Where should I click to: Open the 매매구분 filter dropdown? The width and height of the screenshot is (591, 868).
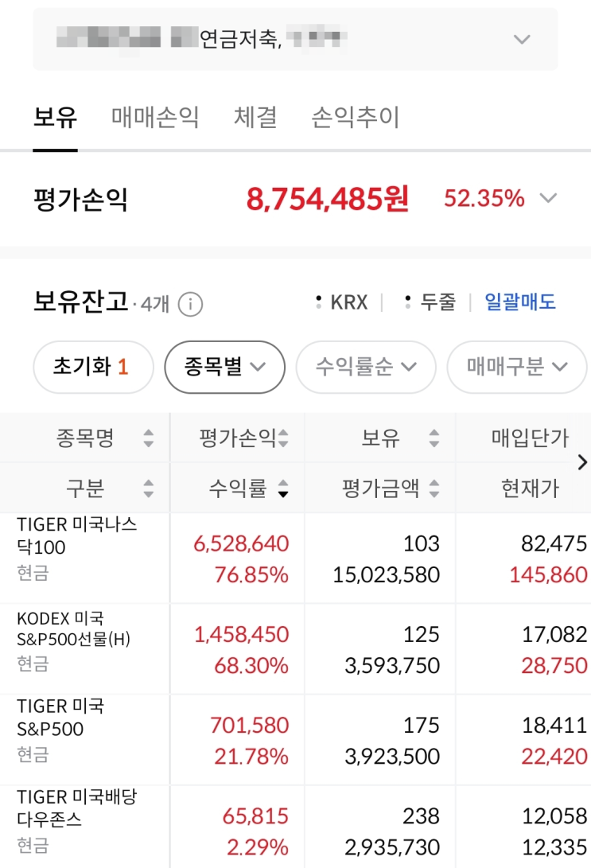coord(516,367)
